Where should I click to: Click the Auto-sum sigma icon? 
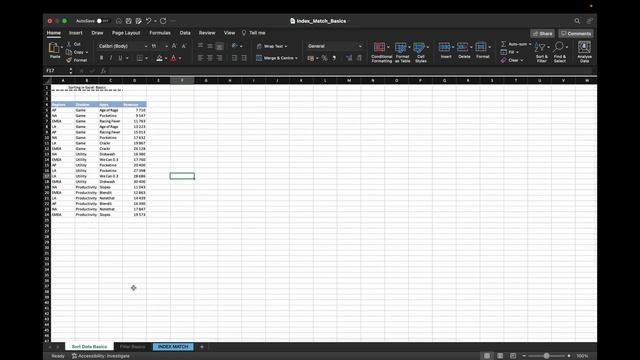pos(504,44)
